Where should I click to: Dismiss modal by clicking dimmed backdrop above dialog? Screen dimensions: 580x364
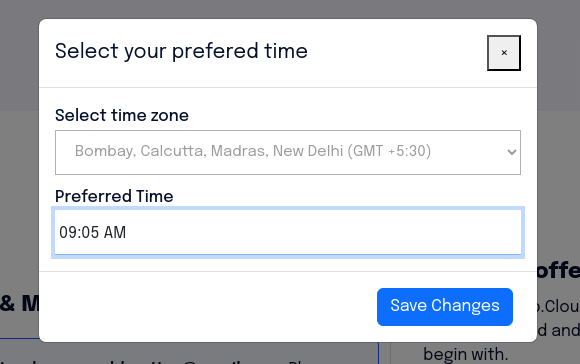[x=289, y=9]
